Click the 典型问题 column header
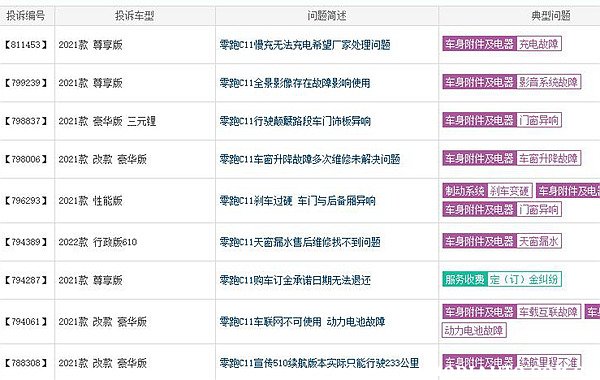 click(x=551, y=16)
